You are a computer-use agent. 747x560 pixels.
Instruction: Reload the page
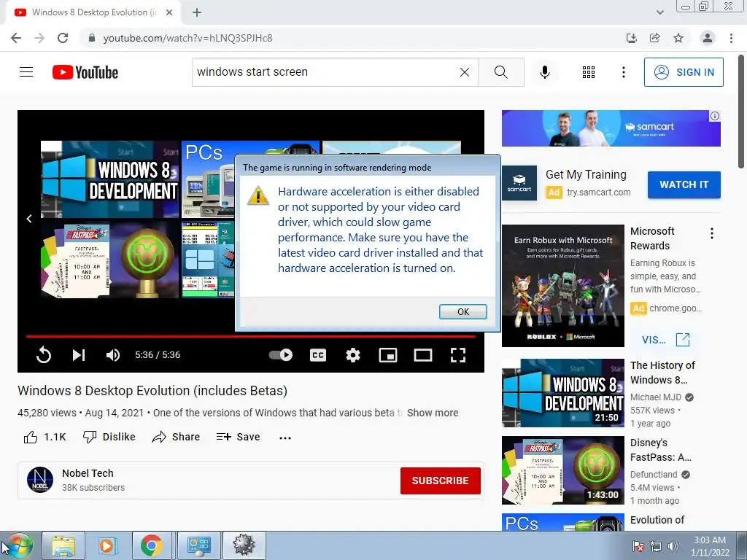point(63,38)
